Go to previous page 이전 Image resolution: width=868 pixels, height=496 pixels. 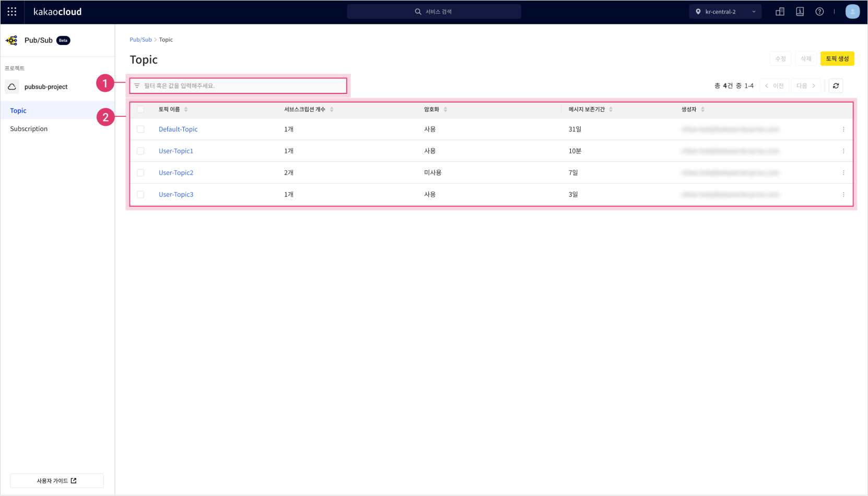pos(774,86)
